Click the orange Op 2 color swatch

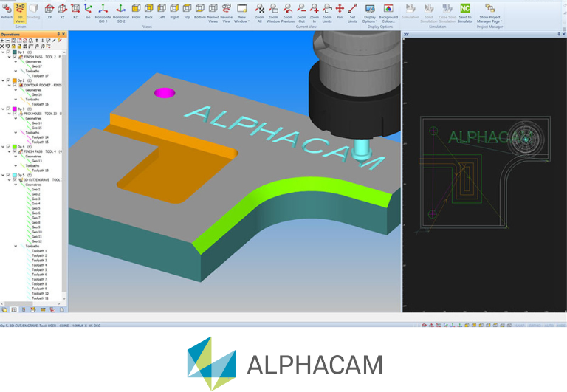(x=14, y=80)
